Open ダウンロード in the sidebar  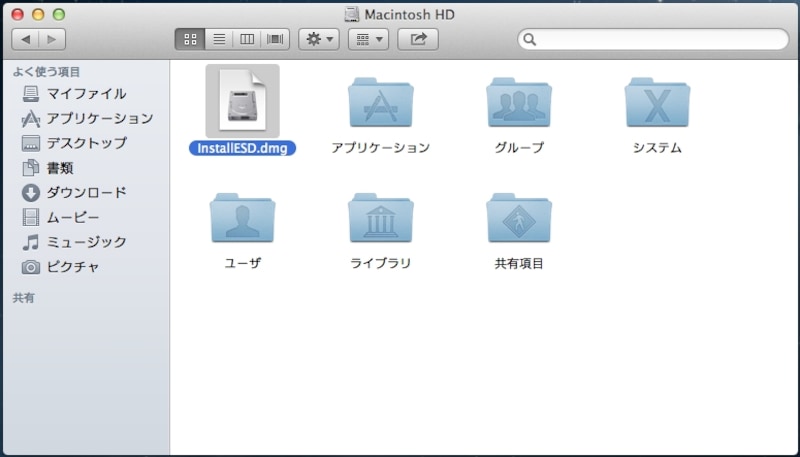[86, 192]
